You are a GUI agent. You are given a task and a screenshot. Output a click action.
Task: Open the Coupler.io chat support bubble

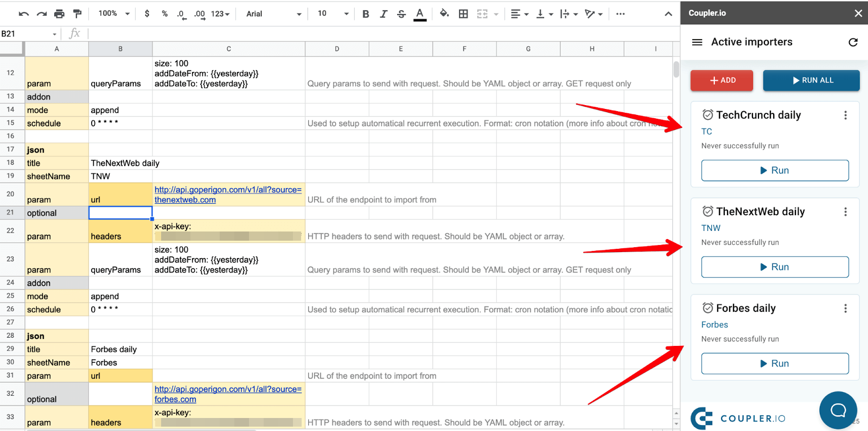[838, 410]
